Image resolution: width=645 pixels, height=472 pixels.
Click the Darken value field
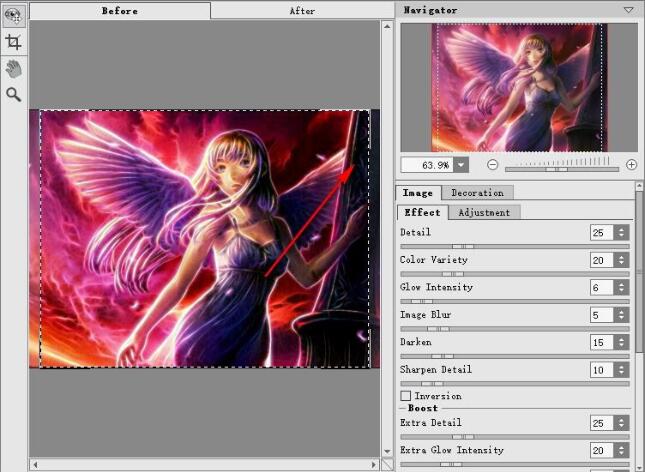click(601, 342)
